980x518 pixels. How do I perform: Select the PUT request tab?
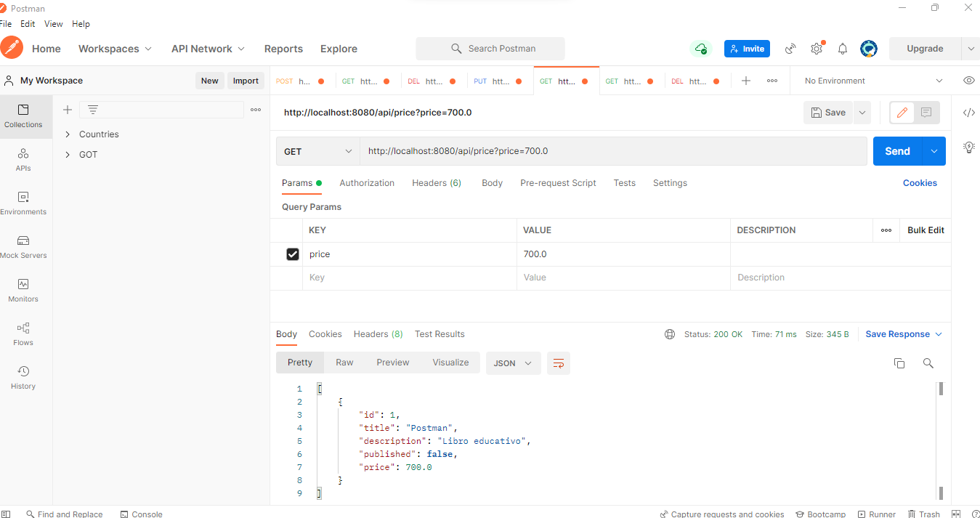tap(500, 81)
